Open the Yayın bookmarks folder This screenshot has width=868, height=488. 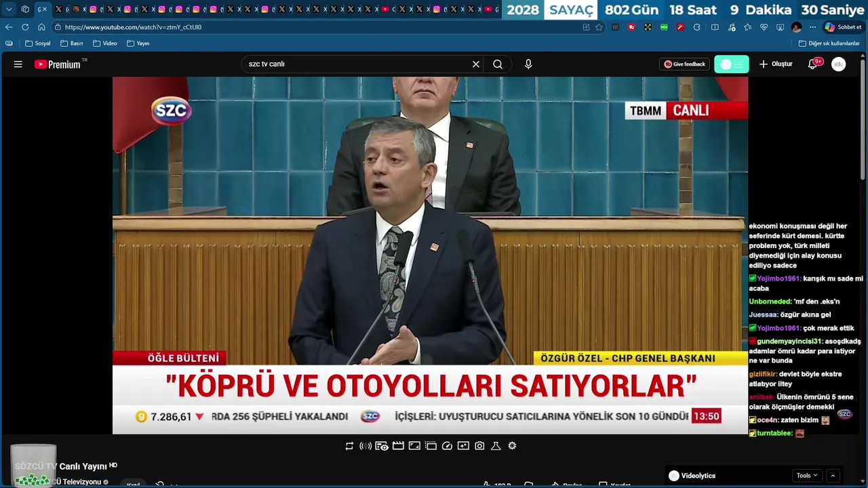[138, 43]
